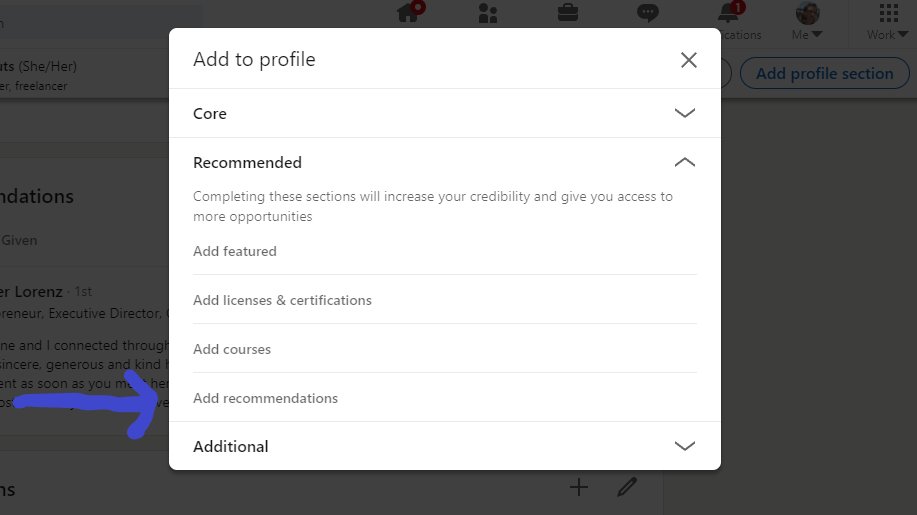Open the Home icon in navbar
The width and height of the screenshot is (917, 515).
click(408, 12)
